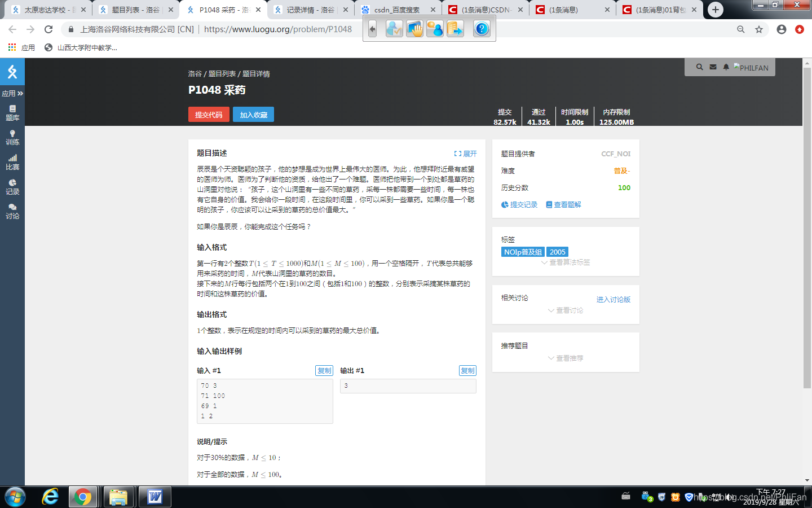Switch to the (1条消息)CSDN browser tab
This screenshot has width=812, height=508.
(485, 10)
